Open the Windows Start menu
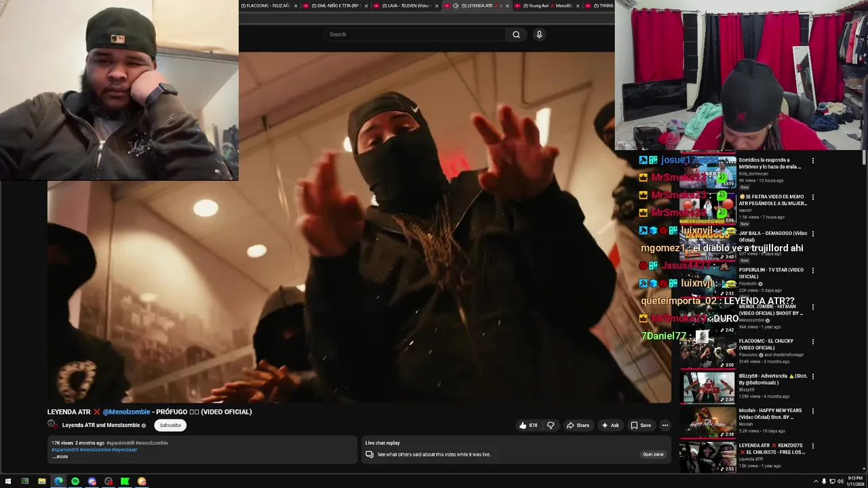The image size is (868, 488). 8,481
